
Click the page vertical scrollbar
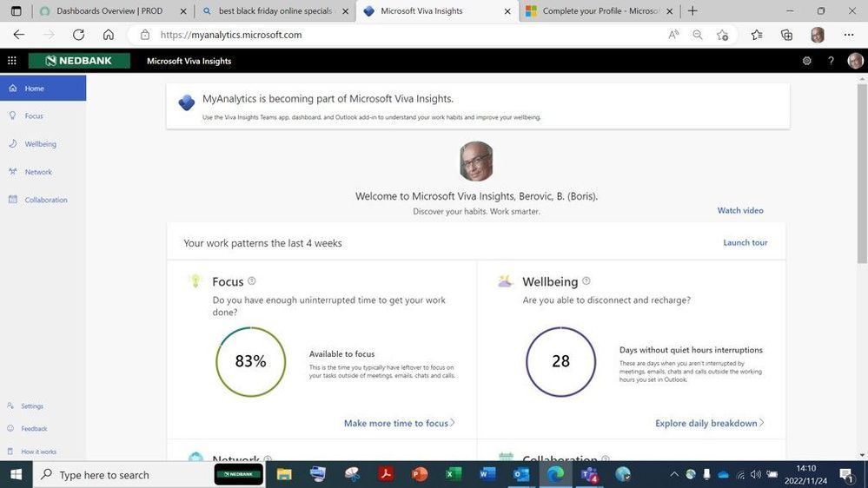[x=862, y=175]
